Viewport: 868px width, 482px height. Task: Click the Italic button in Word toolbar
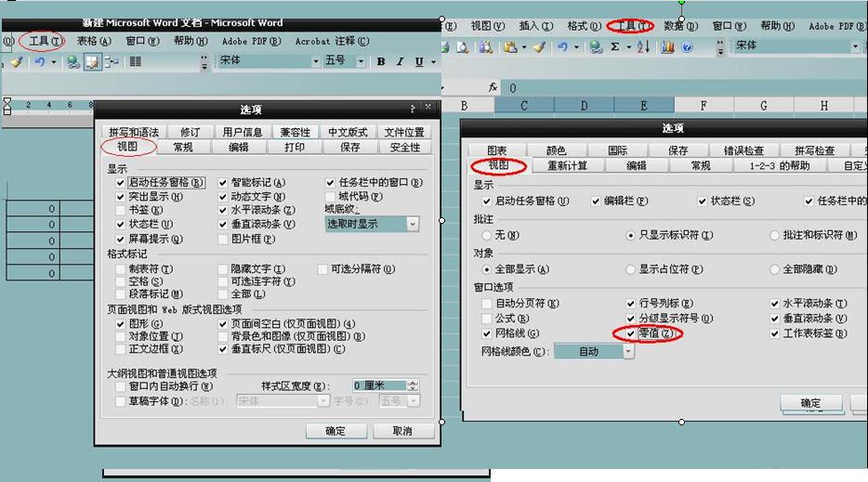(x=401, y=61)
